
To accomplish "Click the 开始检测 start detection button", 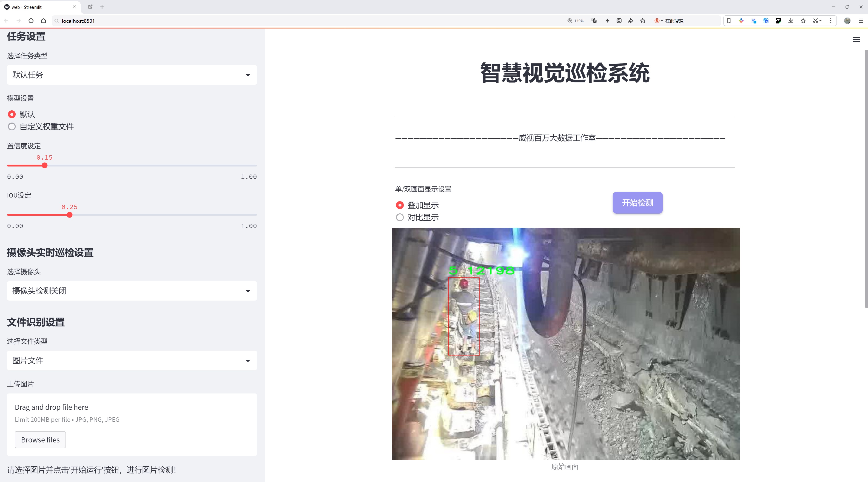I will [637, 203].
